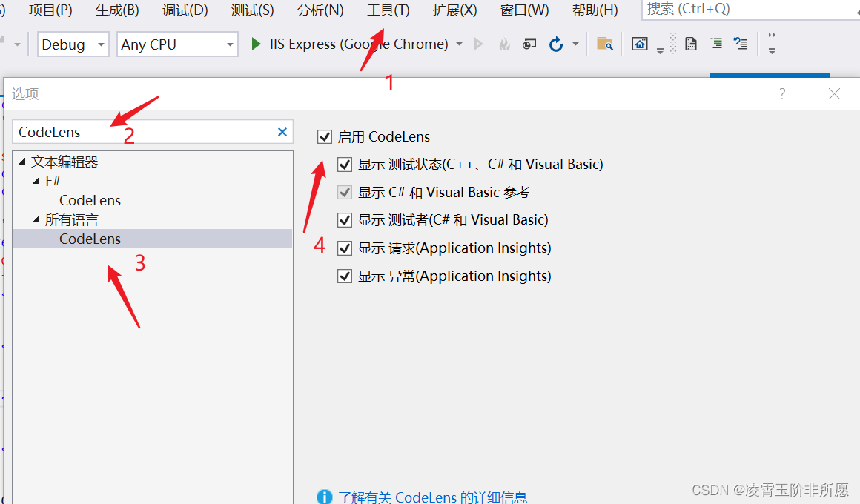
Task: Click the info icon next to CodeLens link
Action: [324, 497]
